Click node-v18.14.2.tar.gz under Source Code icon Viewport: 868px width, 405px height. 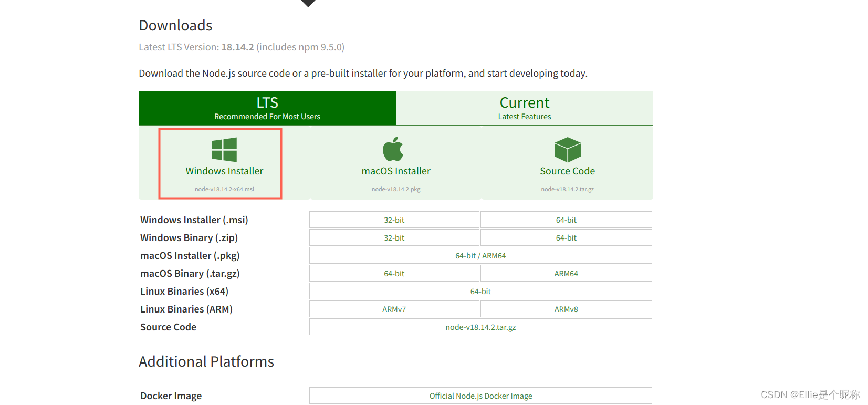tap(568, 189)
